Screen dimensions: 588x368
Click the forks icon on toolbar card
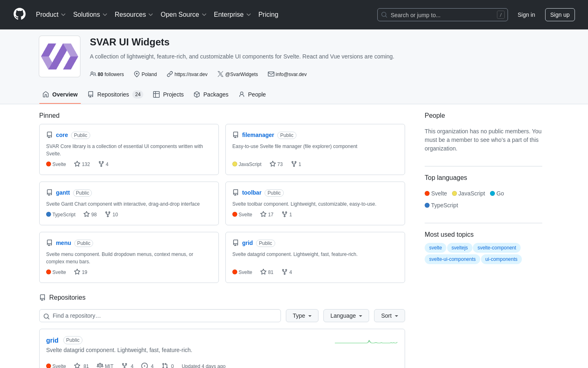[285, 214]
